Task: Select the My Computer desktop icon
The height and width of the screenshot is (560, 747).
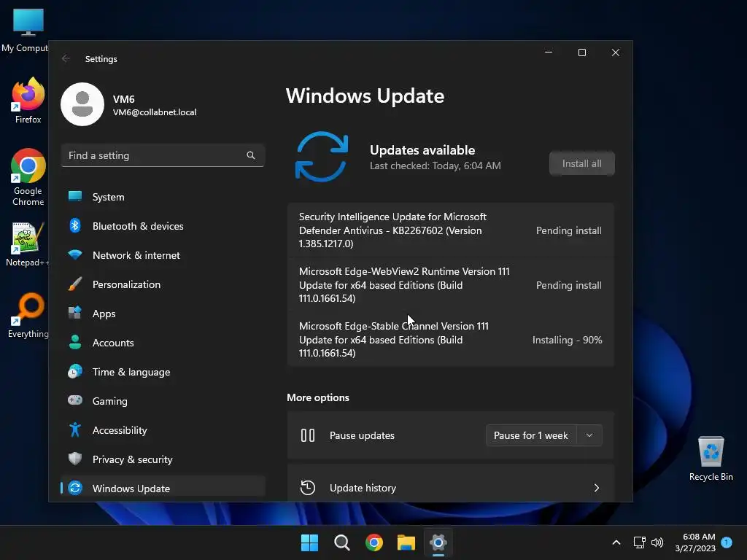Action: (25, 30)
